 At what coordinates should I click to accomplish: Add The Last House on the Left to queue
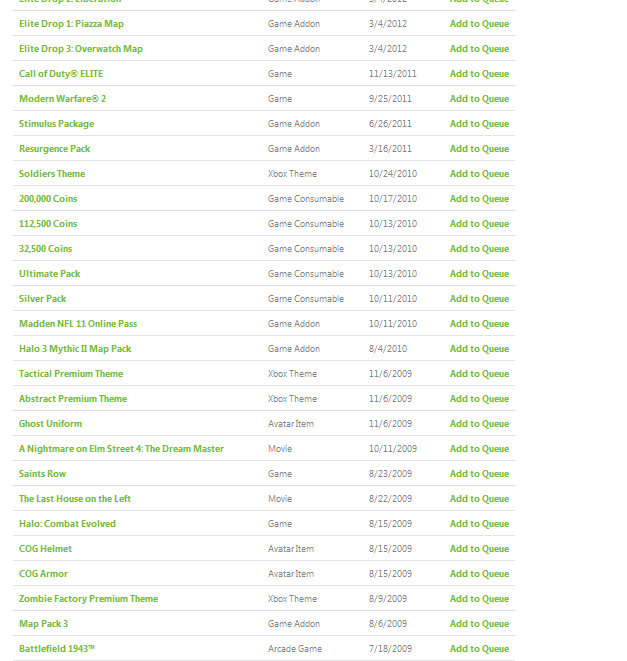click(x=479, y=499)
